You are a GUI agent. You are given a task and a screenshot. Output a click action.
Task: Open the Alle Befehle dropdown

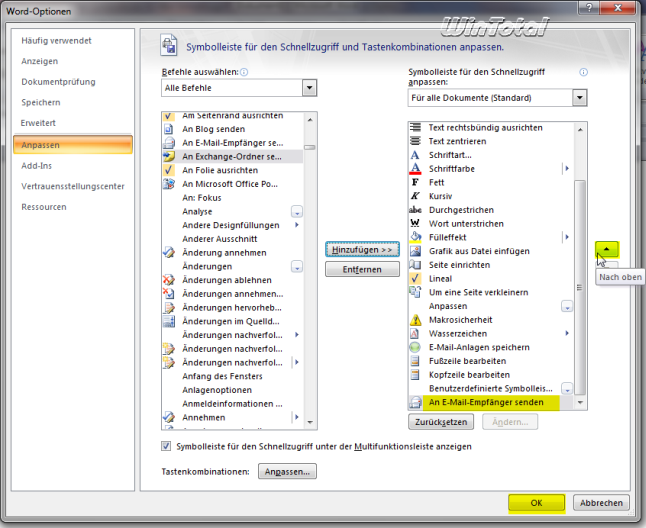point(309,88)
